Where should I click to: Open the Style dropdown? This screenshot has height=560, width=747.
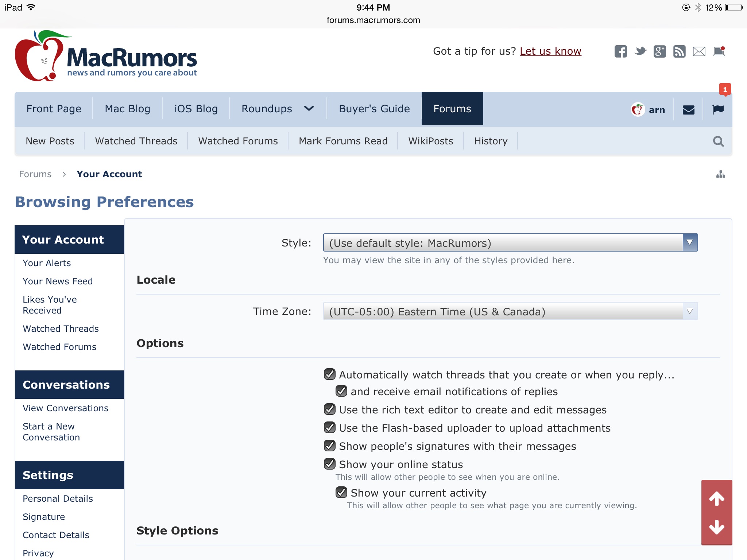[510, 243]
